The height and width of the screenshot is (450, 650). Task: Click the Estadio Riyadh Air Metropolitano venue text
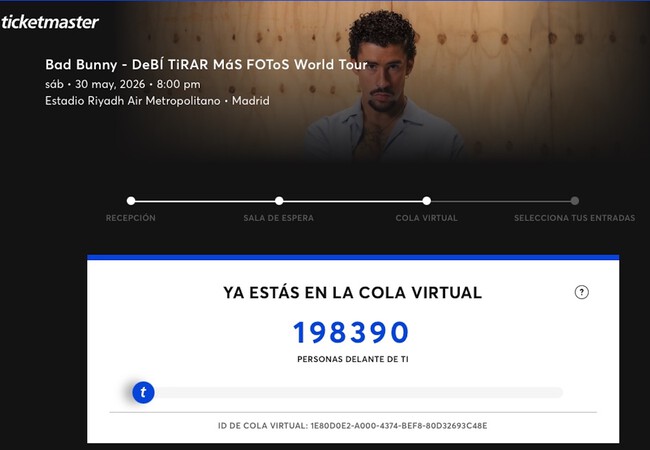pos(133,101)
